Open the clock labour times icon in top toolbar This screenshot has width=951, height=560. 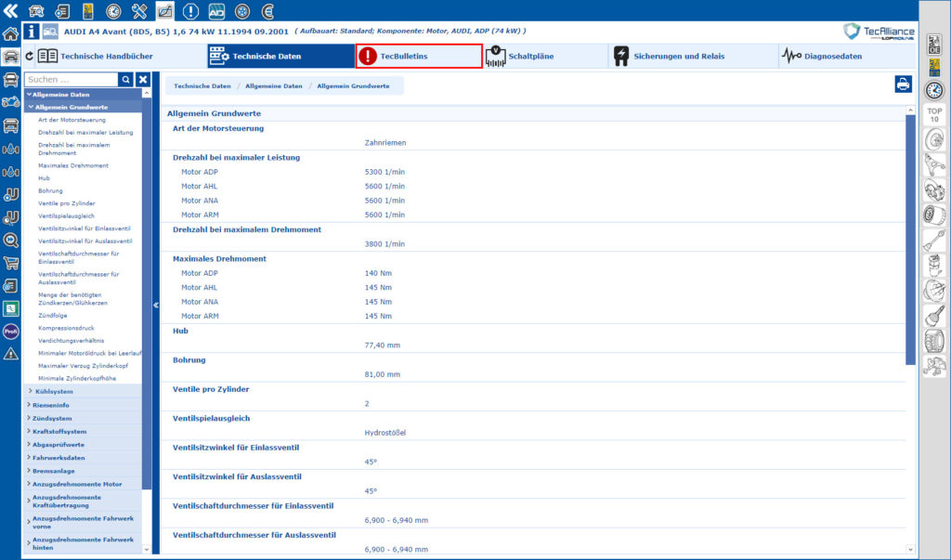coord(113,11)
